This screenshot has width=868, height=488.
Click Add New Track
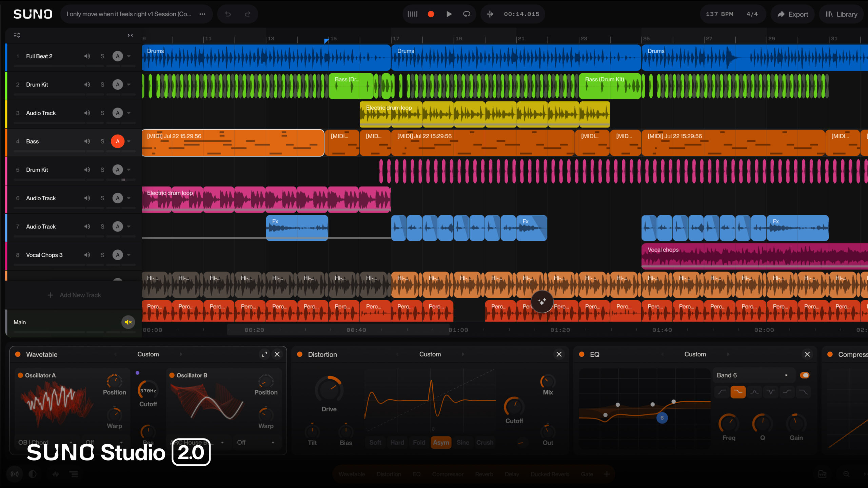point(74,295)
